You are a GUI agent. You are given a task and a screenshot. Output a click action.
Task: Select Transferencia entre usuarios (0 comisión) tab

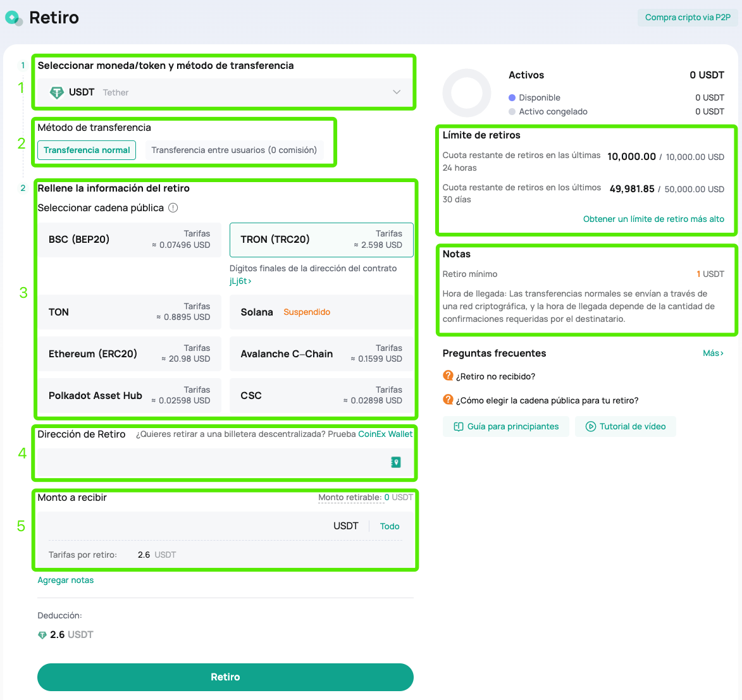click(x=234, y=150)
